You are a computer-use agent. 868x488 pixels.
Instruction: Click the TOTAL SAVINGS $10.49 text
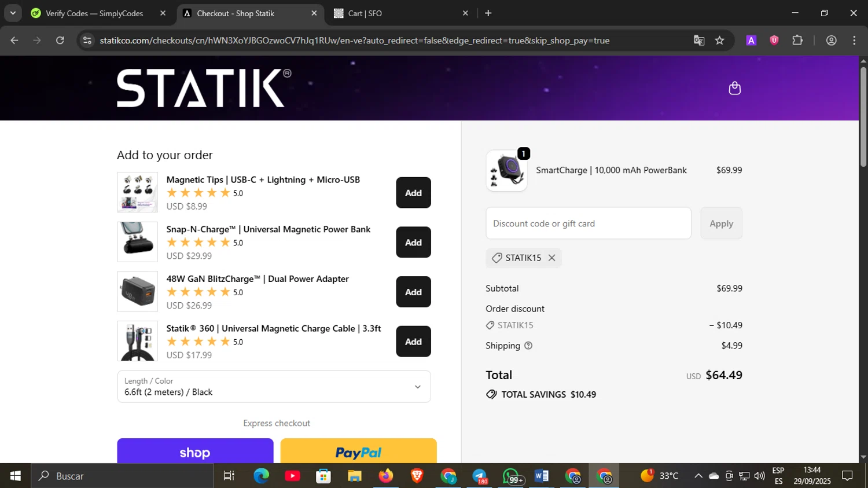(549, 395)
